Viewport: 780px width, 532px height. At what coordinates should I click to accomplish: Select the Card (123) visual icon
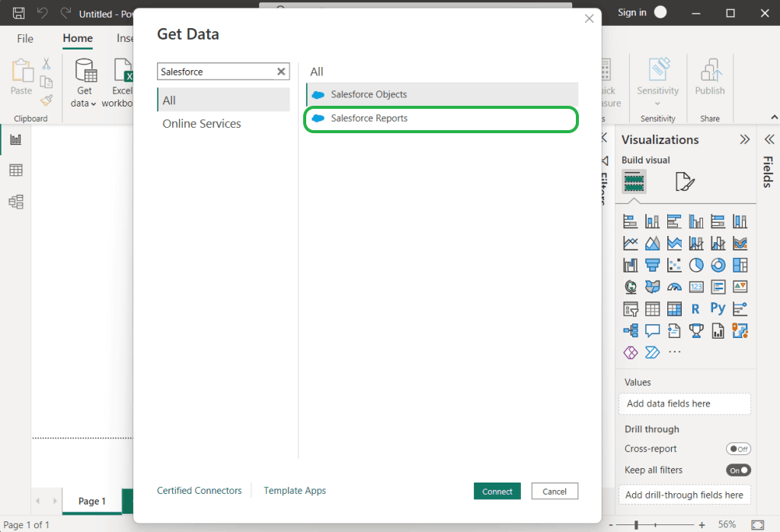tap(696, 287)
